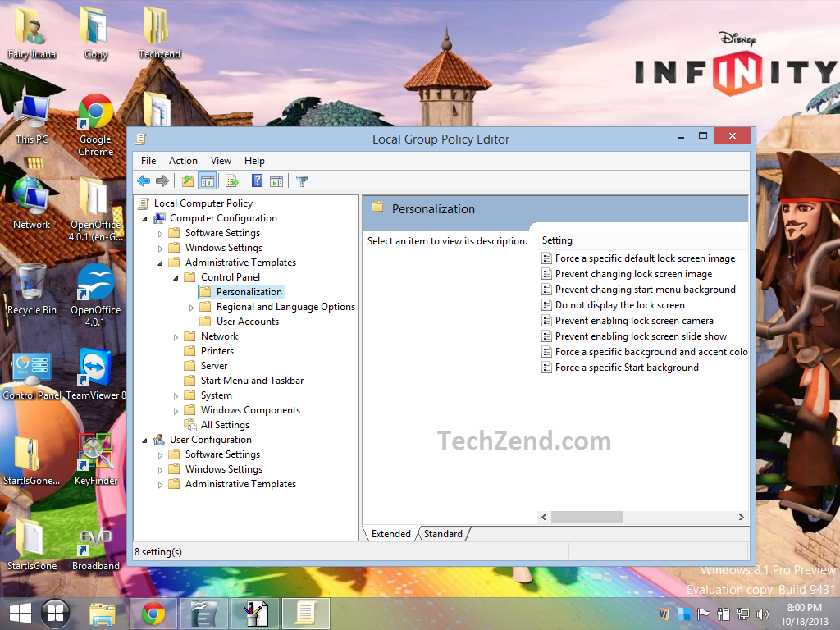Toggle the console tree visibility
The image size is (840, 630).
tap(208, 180)
